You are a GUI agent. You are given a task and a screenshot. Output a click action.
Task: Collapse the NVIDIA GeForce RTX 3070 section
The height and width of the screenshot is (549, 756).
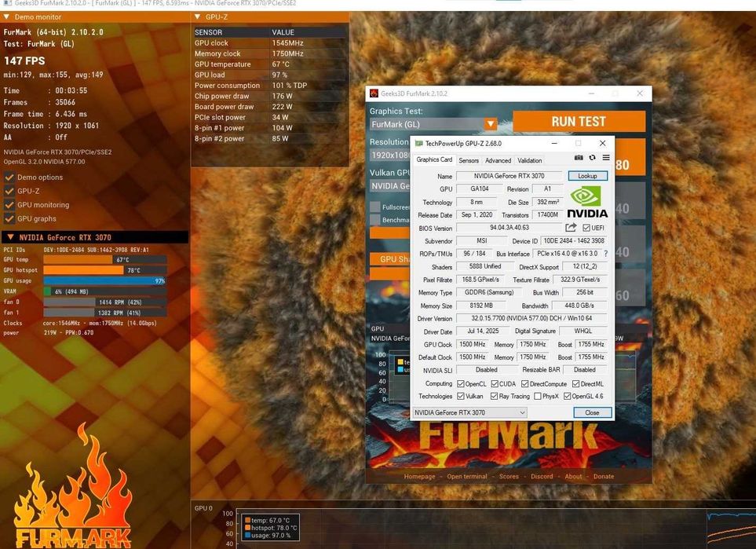click(11, 237)
